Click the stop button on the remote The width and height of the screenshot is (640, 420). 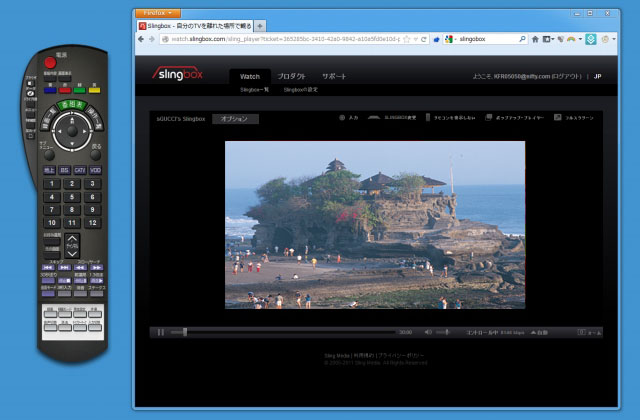(64, 281)
